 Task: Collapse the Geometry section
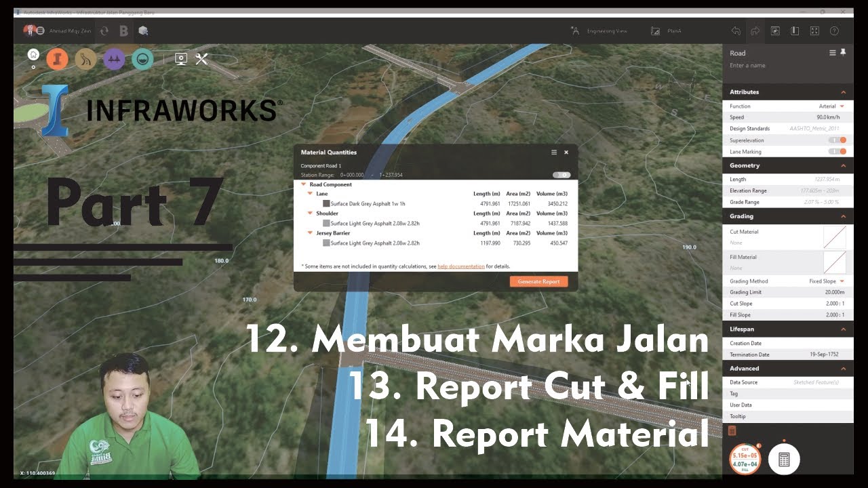(844, 165)
